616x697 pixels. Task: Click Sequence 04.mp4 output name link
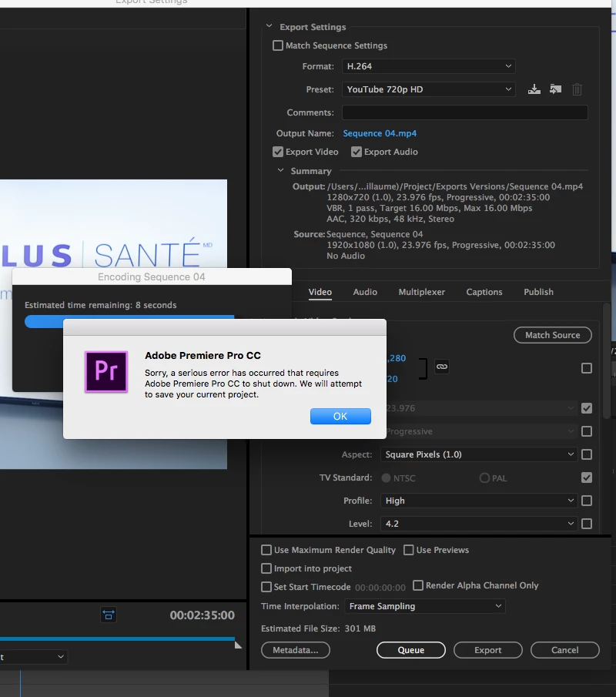tap(380, 133)
